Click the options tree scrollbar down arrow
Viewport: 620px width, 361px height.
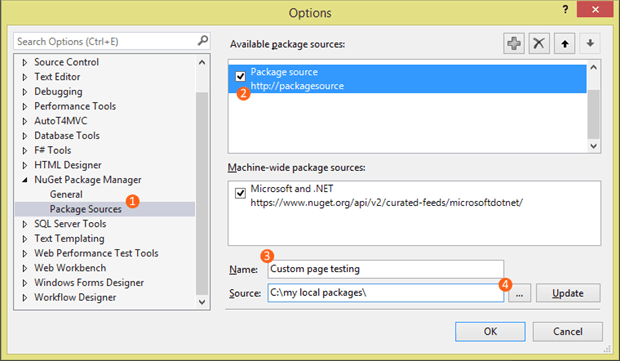tap(202, 302)
